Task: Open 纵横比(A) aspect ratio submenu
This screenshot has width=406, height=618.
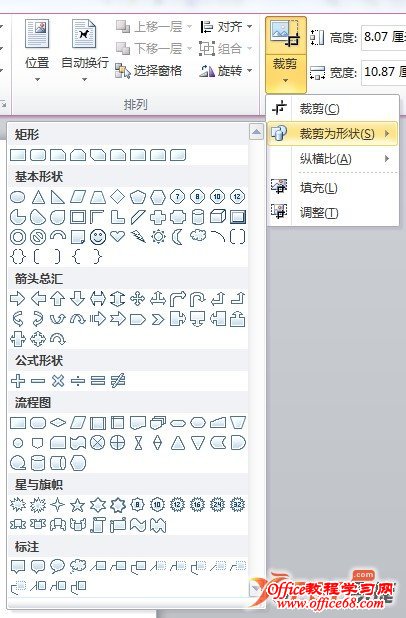Action: pos(333,159)
